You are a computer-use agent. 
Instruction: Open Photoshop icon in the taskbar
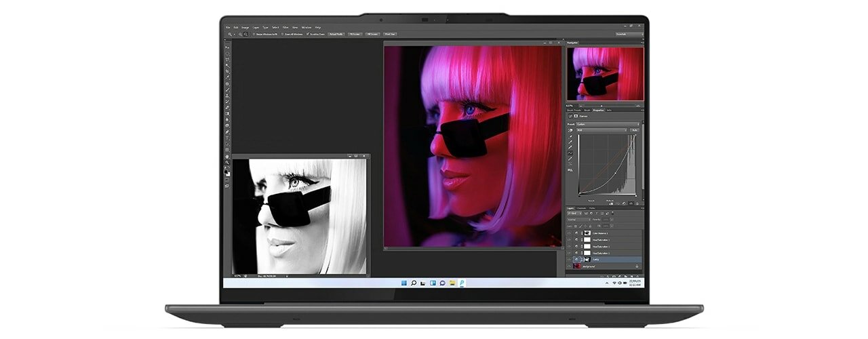click(x=461, y=283)
